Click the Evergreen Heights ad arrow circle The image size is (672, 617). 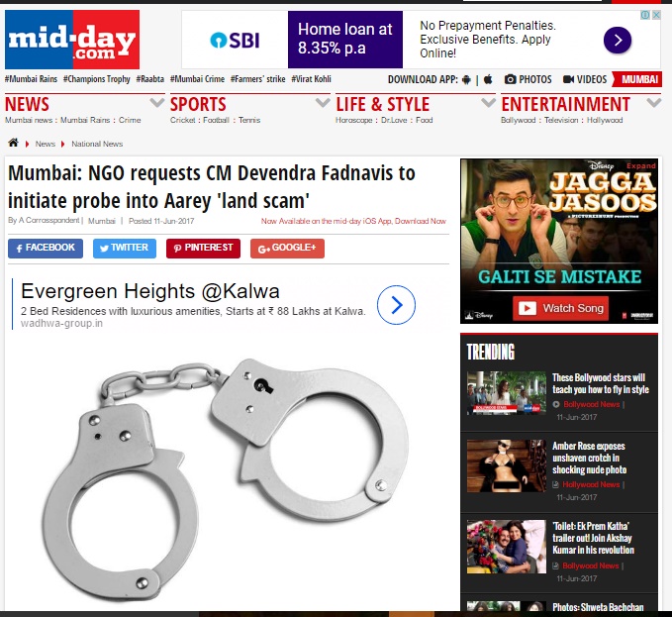396,305
